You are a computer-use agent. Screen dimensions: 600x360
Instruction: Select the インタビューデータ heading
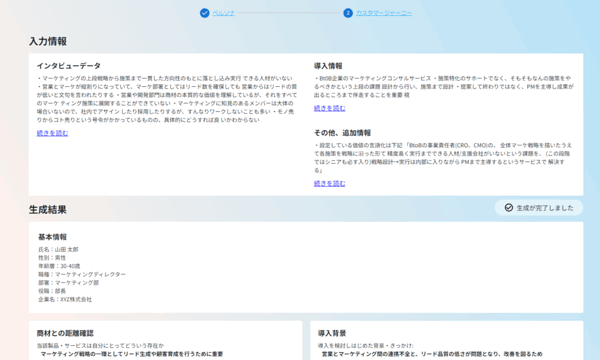coord(69,66)
